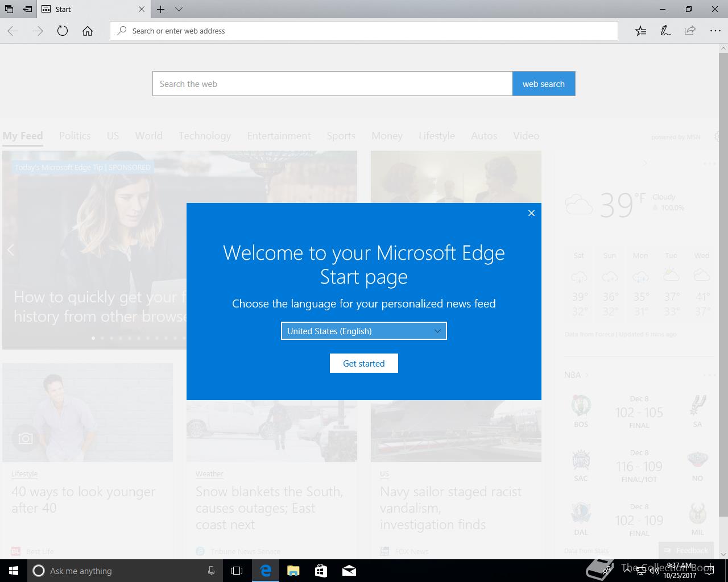Image resolution: width=728 pixels, height=582 pixels.
Task: Go to the Home page icon
Action: [x=88, y=31]
